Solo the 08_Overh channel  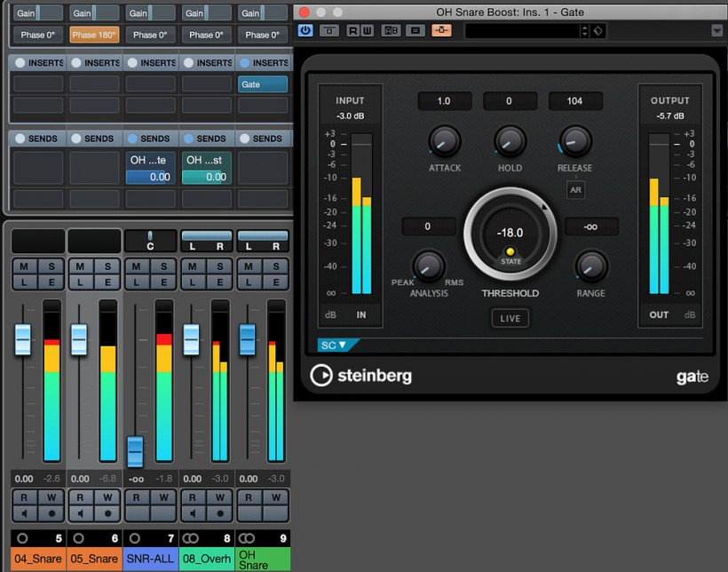pyautogui.click(x=219, y=266)
